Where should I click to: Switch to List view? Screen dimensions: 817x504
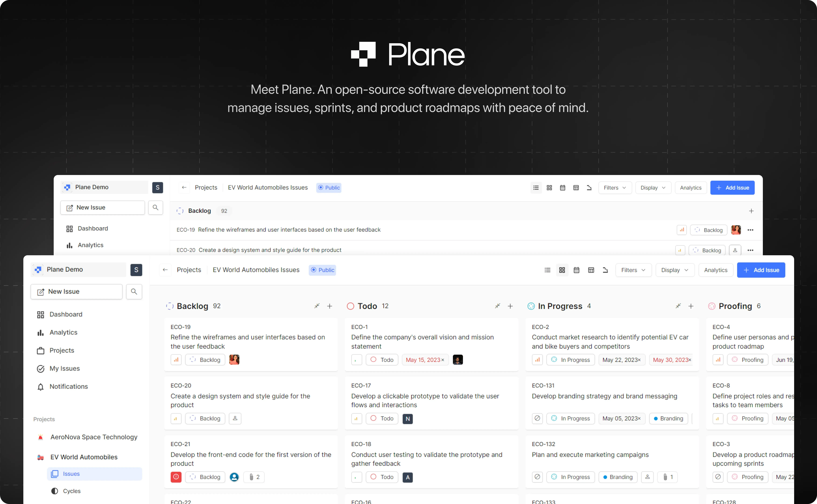(547, 270)
